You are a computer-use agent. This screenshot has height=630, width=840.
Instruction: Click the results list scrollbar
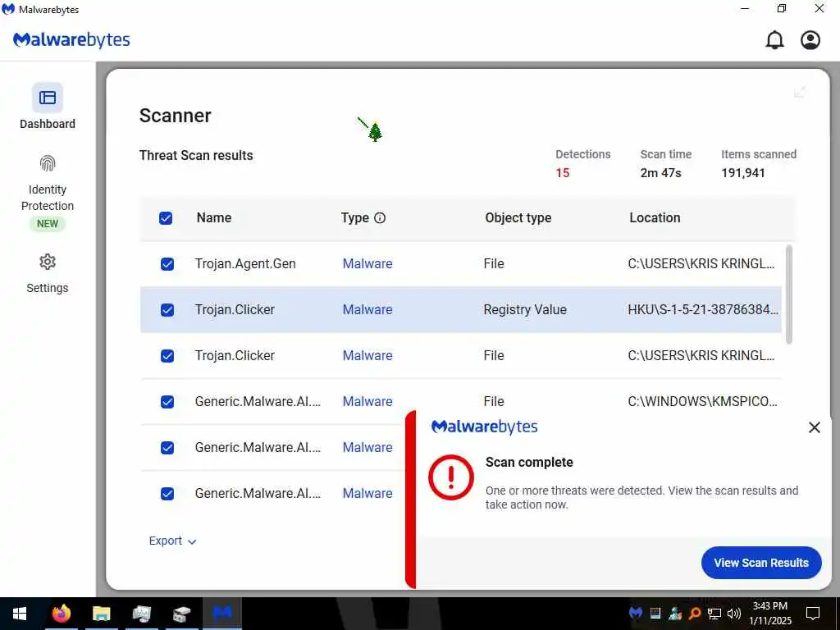coord(788,294)
